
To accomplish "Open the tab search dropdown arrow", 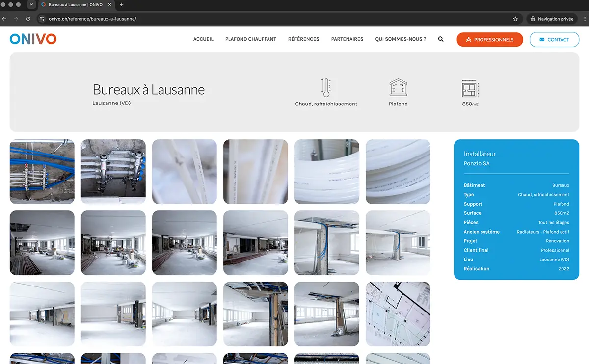I will click(x=31, y=4).
